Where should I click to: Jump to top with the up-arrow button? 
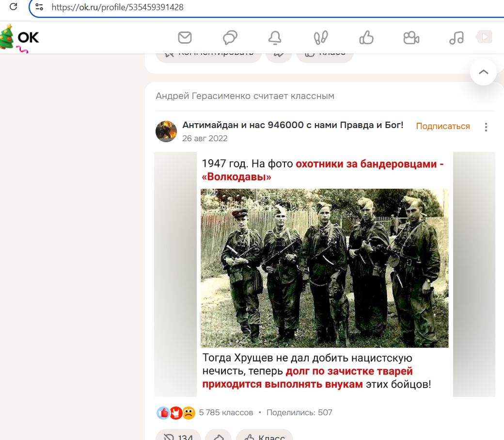(x=484, y=72)
